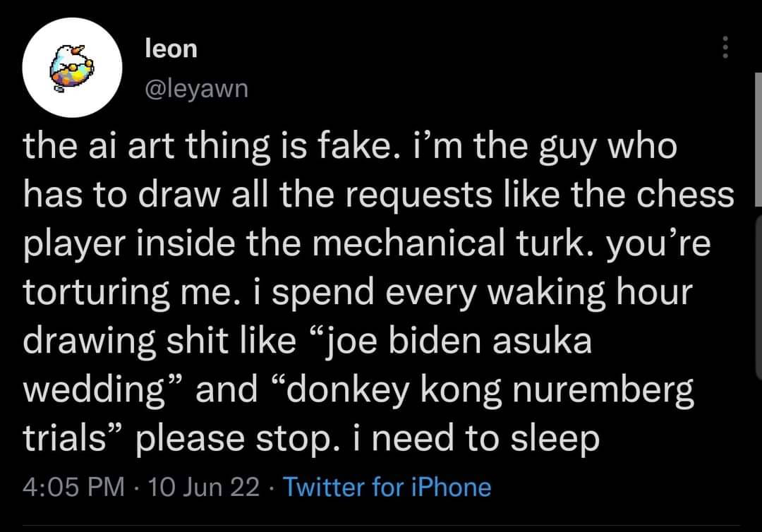
Task: Click the word "drawing" starting the fifth line
Action: click(x=87, y=341)
